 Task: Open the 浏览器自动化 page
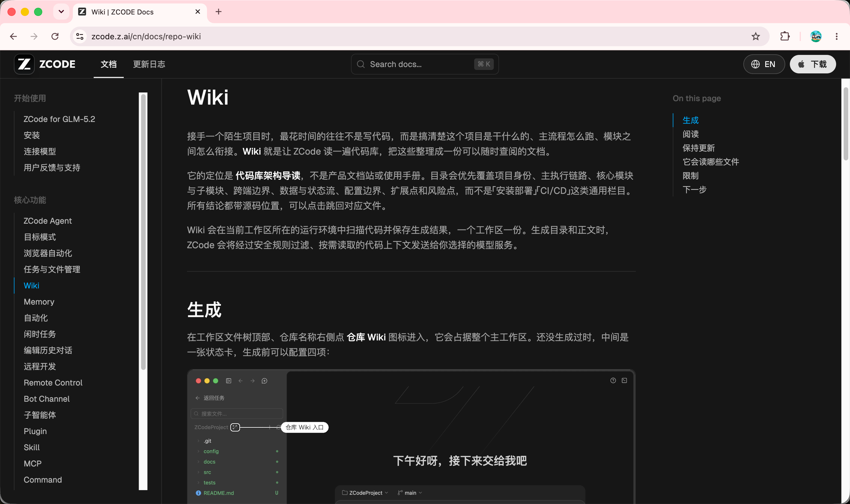(x=48, y=253)
